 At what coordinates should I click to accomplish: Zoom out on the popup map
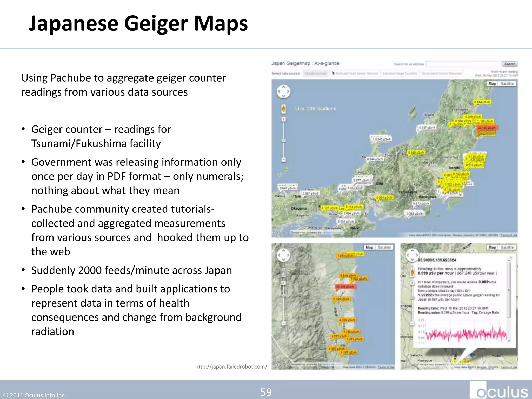412,323
